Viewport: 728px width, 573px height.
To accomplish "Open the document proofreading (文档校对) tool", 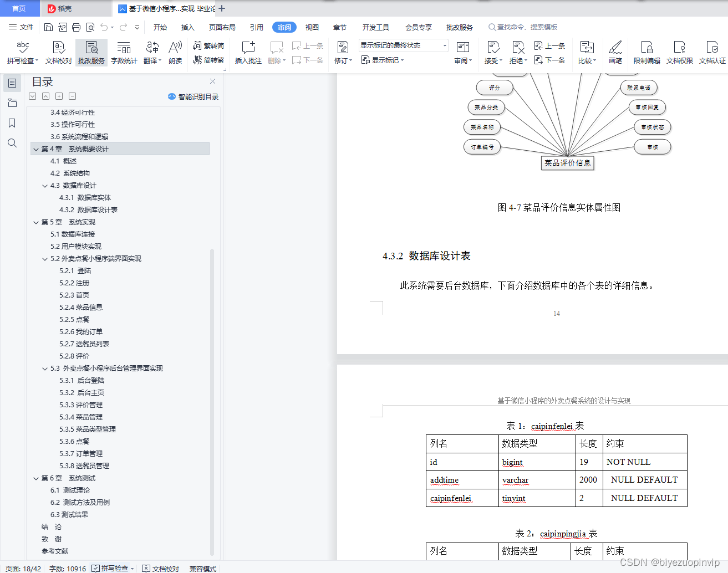I will 58,53.
